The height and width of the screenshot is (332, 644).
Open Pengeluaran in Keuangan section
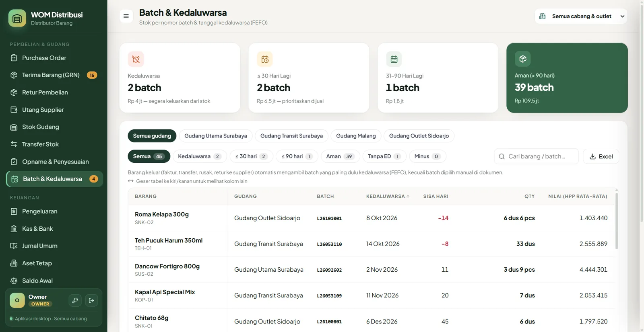(54, 211)
